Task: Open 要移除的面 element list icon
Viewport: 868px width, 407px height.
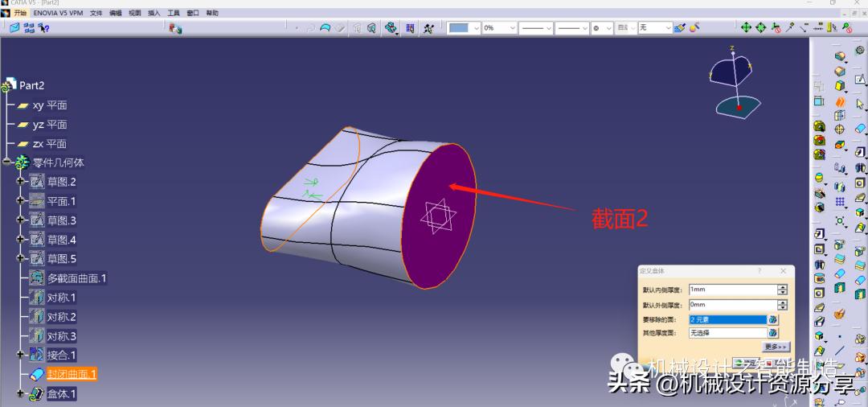Action: click(773, 319)
